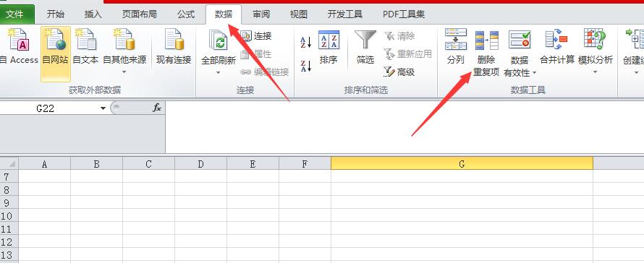The image size is (644, 263).
Task: Open the 页面布局 ribbon tab
Action: pyautogui.click(x=139, y=14)
